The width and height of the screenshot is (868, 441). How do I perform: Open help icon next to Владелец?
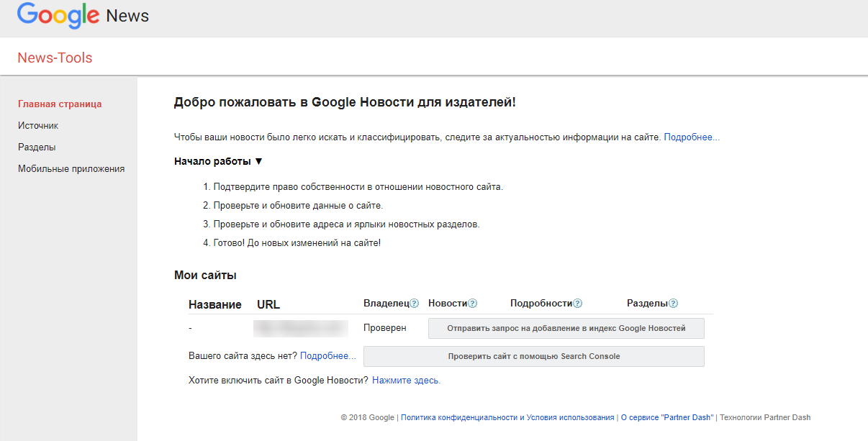point(414,304)
